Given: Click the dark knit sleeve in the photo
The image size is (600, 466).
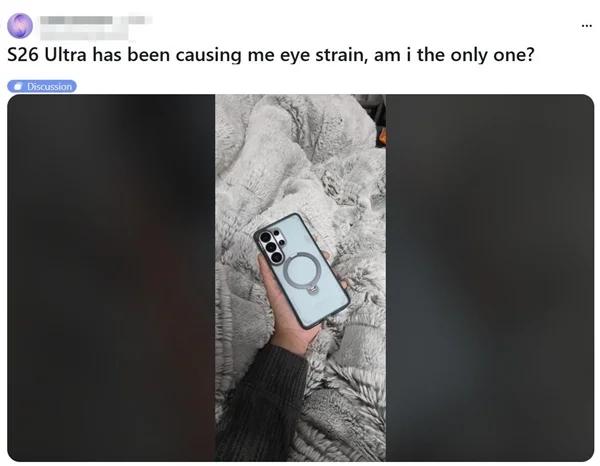Looking at the screenshot, I should click(x=259, y=406).
